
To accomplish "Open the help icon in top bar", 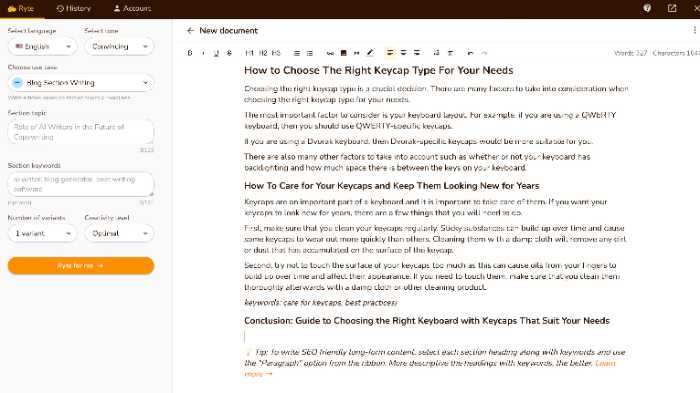I will click(x=647, y=8).
